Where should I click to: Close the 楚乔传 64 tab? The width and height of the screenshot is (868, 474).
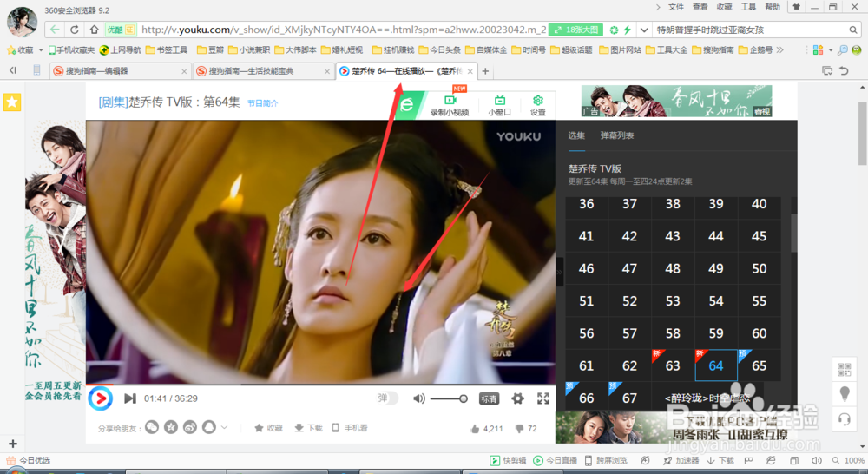click(x=470, y=71)
